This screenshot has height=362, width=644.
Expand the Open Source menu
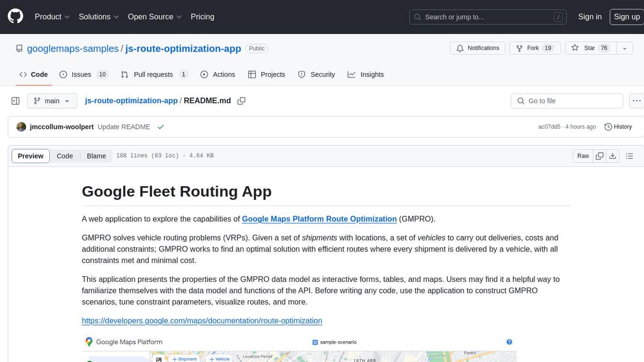[x=155, y=17]
